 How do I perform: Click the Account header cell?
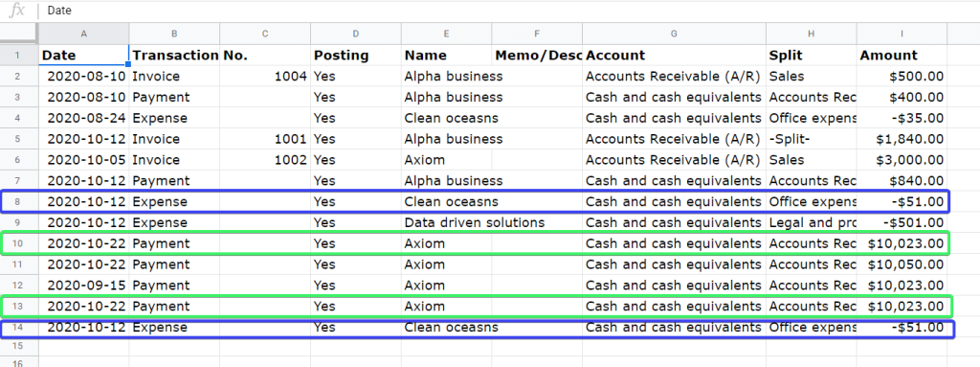point(674,56)
